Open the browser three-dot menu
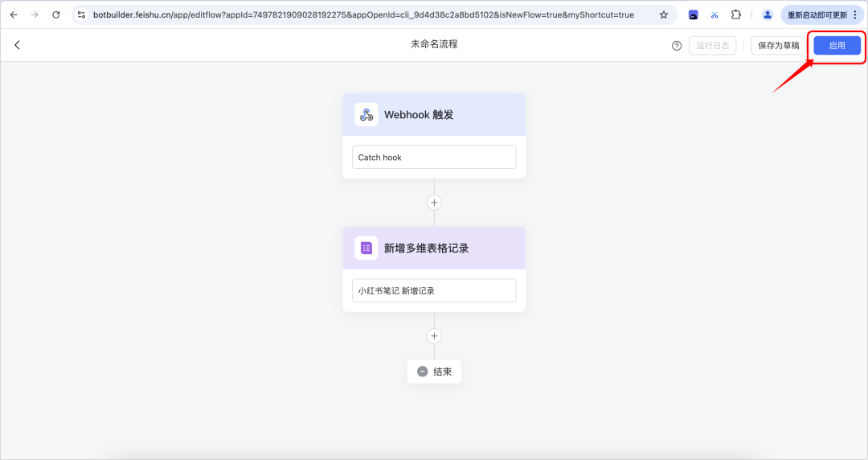Screen dimensions: 868x460 pos(855,15)
